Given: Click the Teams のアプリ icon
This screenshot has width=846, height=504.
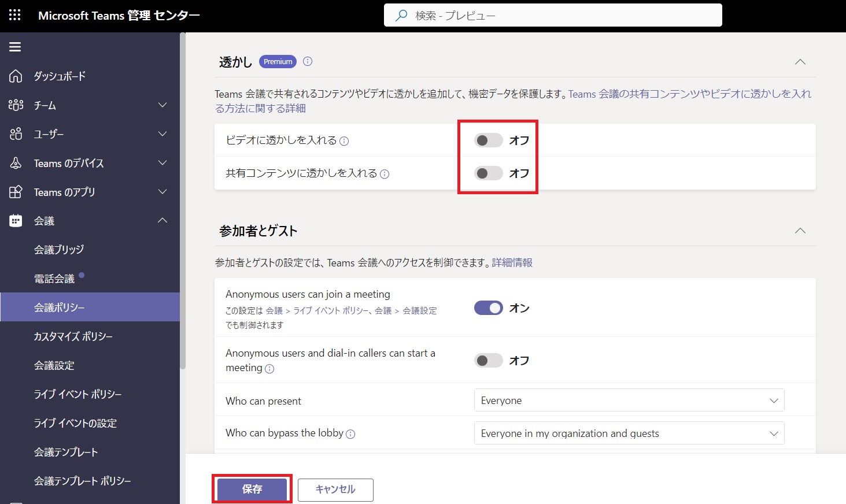Looking at the screenshot, I should 16,192.
